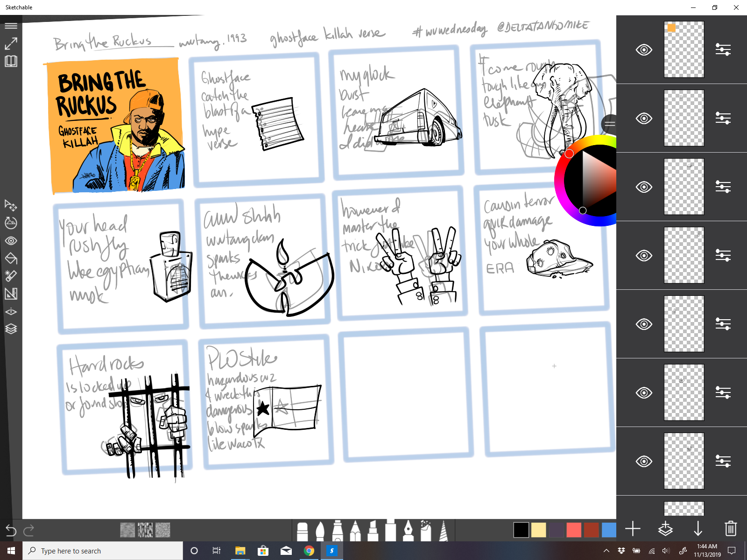Select the blue color swatch
Viewport: 747px width, 560px height.
point(609,530)
